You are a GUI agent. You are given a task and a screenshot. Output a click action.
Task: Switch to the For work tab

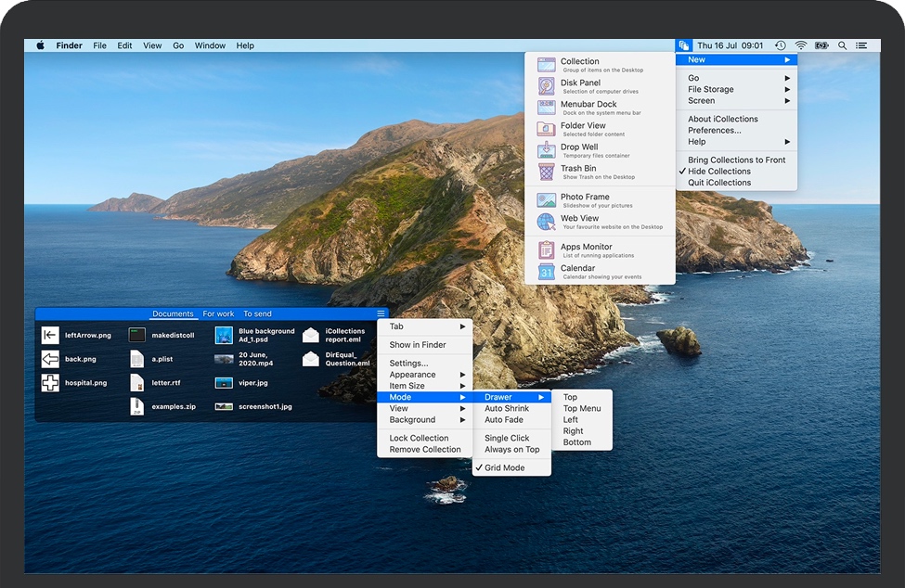tap(217, 313)
